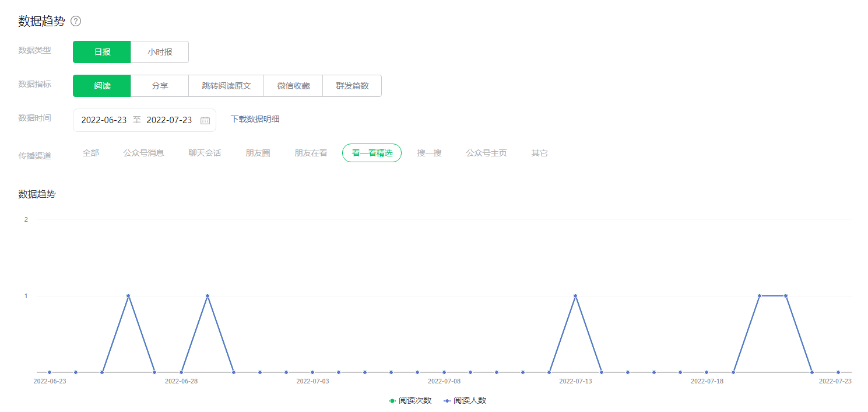Click the end date 2022-07-23 field
Image resolution: width=868 pixels, height=412 pixels.
pos(169,120)
